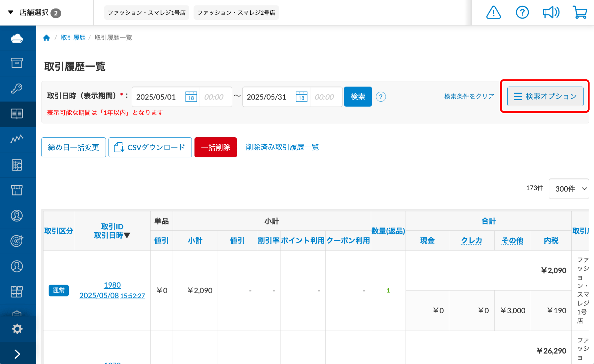Open the announcements megaphone icon

[551, 12]
